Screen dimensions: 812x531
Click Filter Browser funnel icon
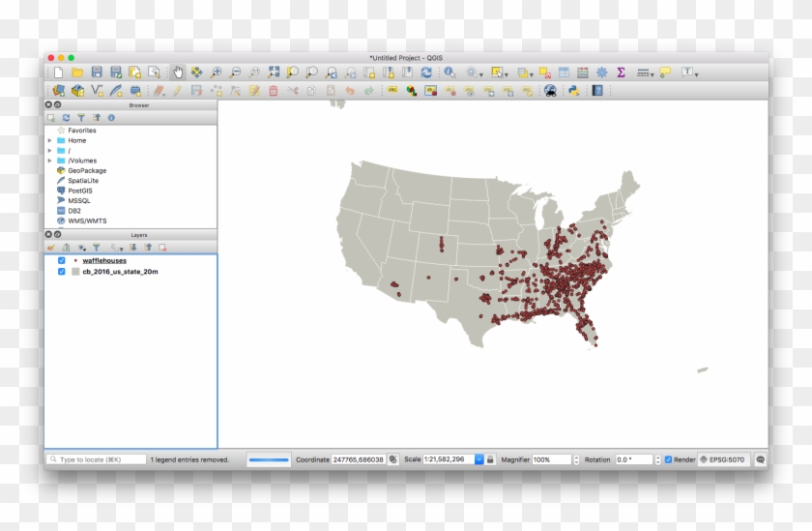pos(81,118)
